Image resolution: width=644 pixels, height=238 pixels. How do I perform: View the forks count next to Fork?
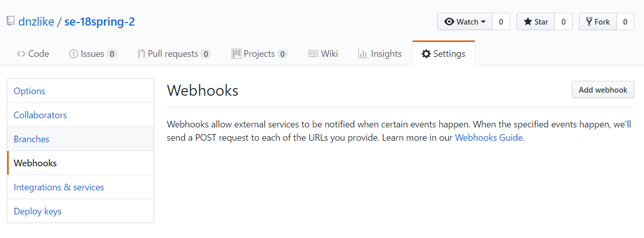pos(625,21)
